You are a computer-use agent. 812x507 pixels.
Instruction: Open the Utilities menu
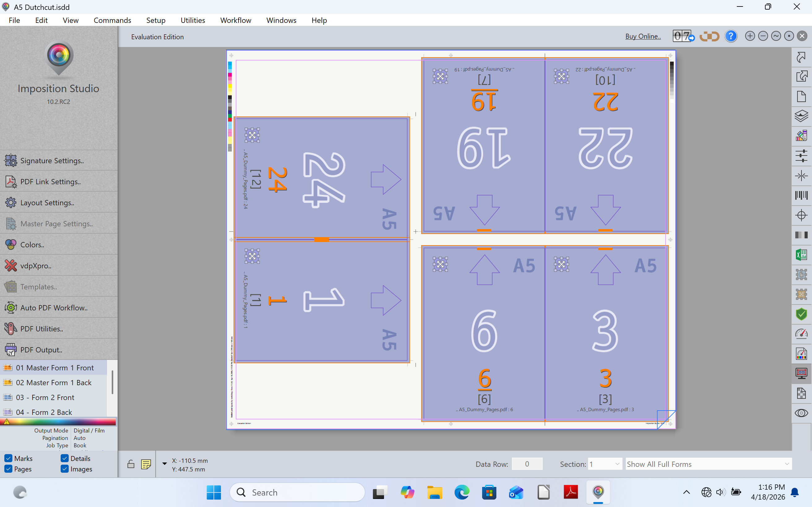[x=192, y=20]
